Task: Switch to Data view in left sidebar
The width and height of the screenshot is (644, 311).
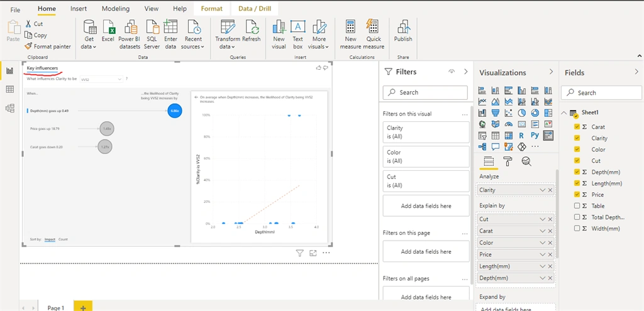Action: (10, 89)
